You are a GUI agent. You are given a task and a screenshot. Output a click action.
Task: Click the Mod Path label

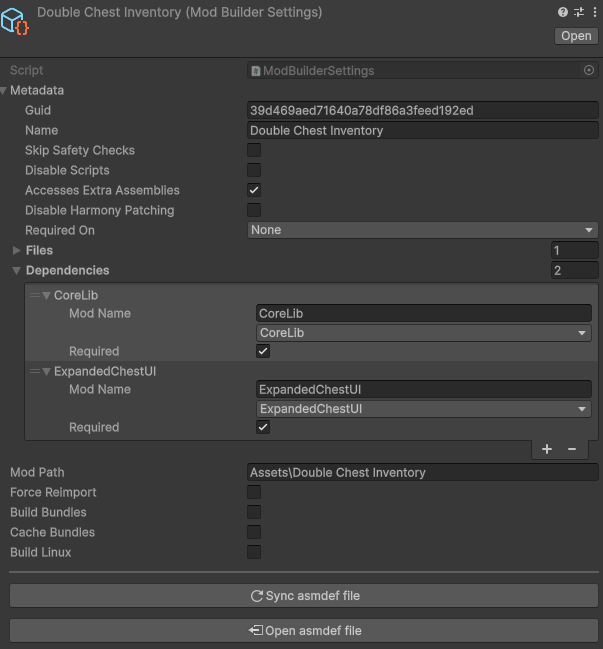(37, 472)
